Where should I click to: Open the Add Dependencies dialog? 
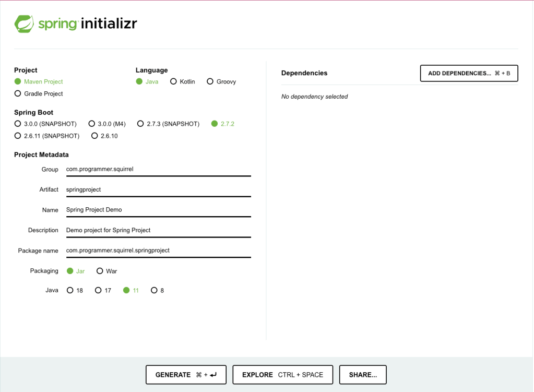coord(469,74)
